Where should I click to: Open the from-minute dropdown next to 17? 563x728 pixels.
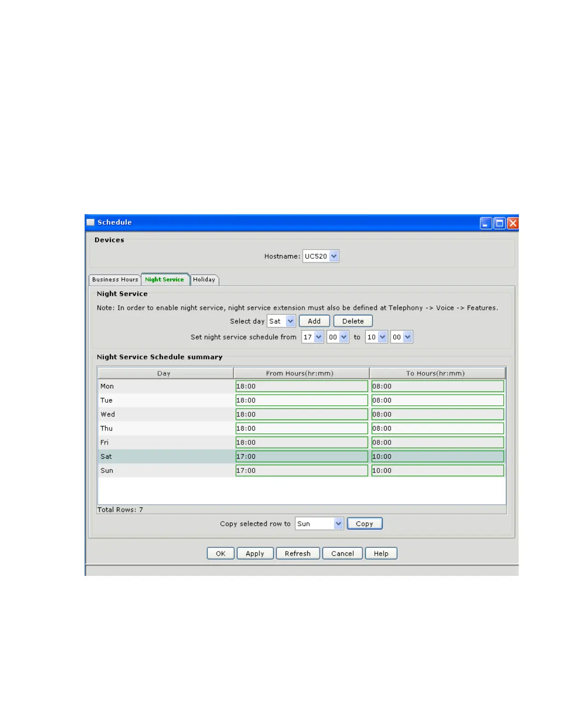338,337
